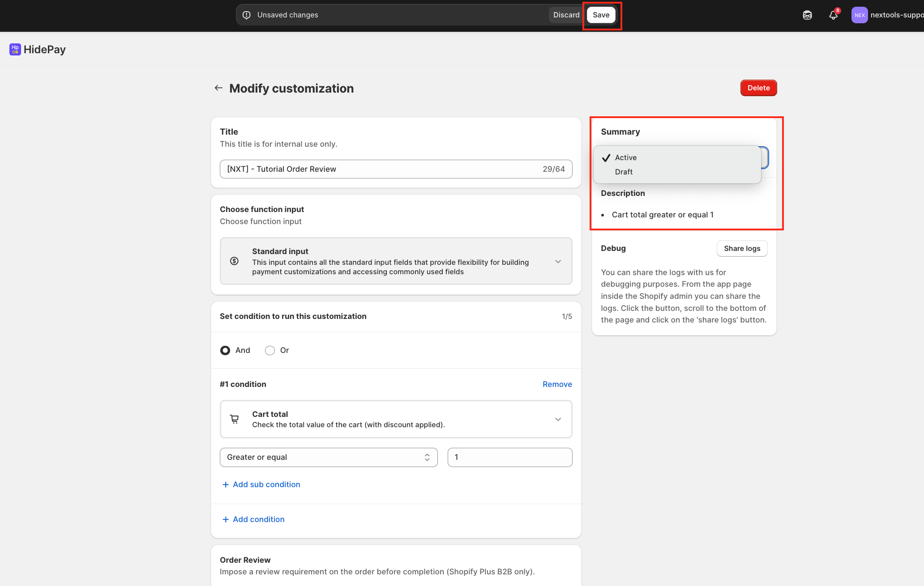This screenshot has width=924, height=586.
Task: Click the Unsaved changes alert icon
Action: click(247, 15)
